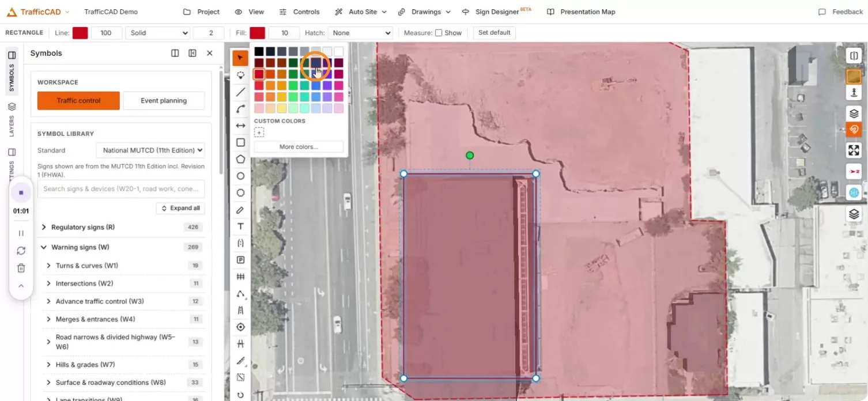Open the Symbols sidebar tab
Image resolution: width=868 pixels, height=401 pixels.
click(x=12, y=71)
